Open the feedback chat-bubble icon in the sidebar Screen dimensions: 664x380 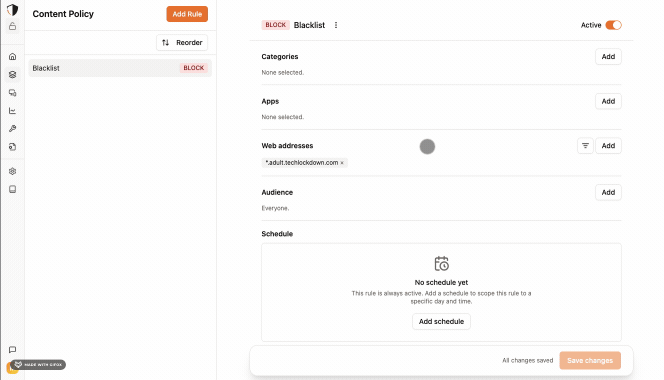pyautogui.click(x=12, y=350)
